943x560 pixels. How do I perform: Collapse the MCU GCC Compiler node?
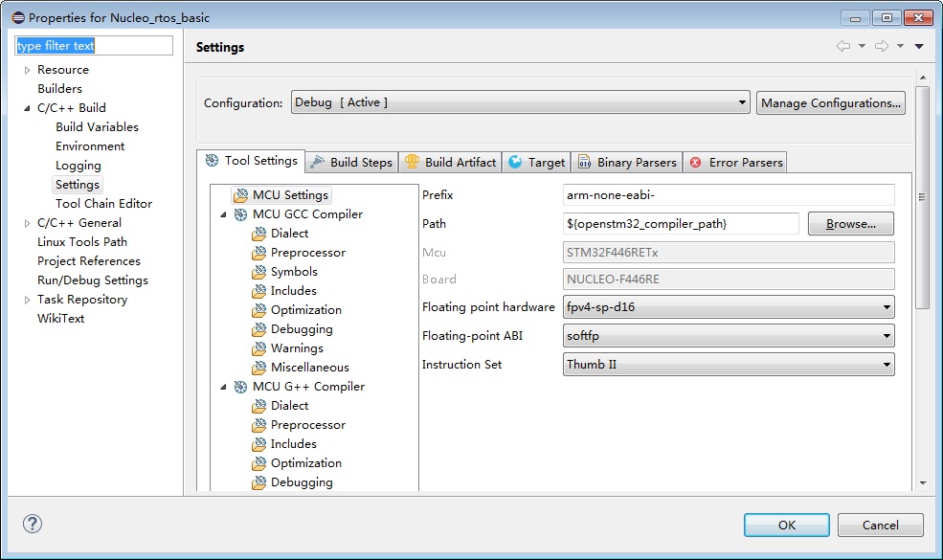coord(223,214)
